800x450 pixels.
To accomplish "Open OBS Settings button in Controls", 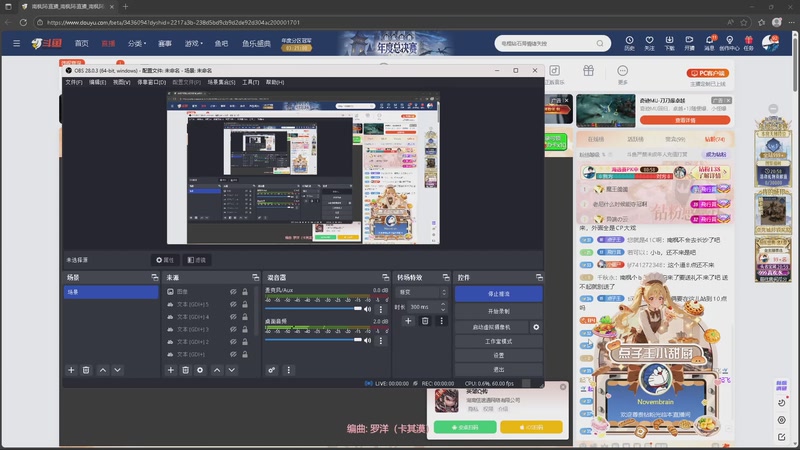I will click(x=498, y=355).
